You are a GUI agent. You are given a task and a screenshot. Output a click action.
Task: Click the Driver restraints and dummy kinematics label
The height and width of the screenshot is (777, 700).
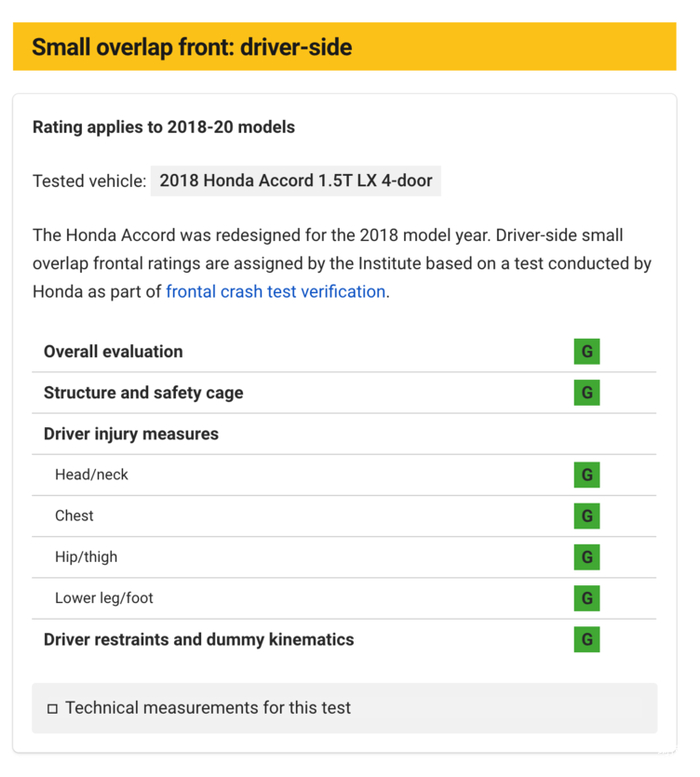(198, 639)
